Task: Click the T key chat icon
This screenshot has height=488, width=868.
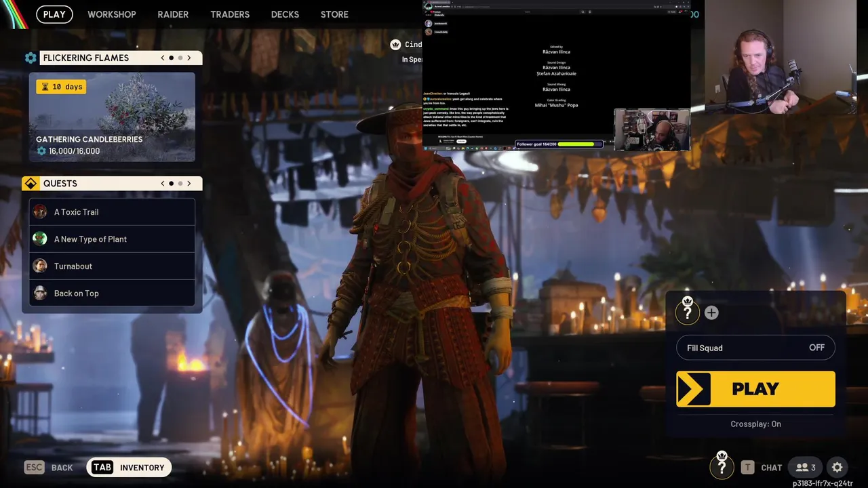Action: click(x=747, y=467)
